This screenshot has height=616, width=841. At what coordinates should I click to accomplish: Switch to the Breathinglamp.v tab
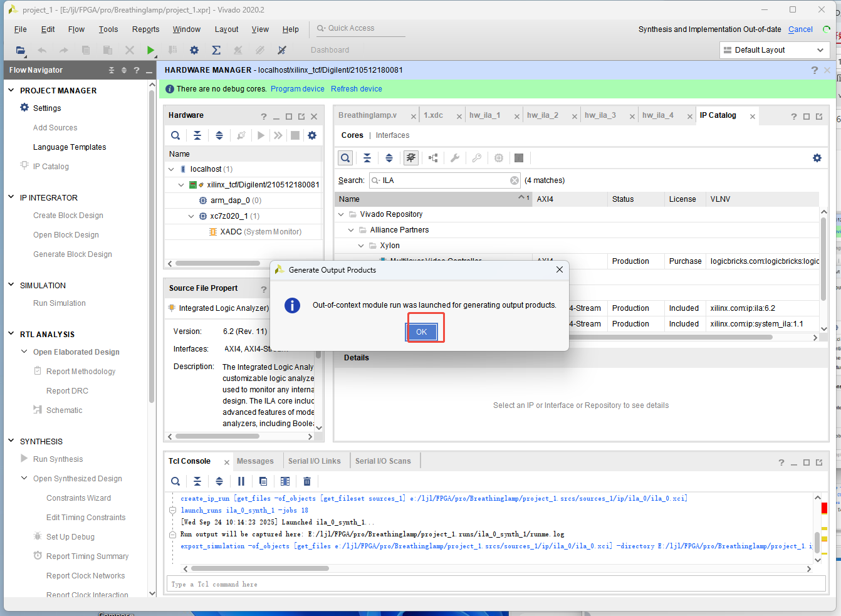click(x=368, y=115)
